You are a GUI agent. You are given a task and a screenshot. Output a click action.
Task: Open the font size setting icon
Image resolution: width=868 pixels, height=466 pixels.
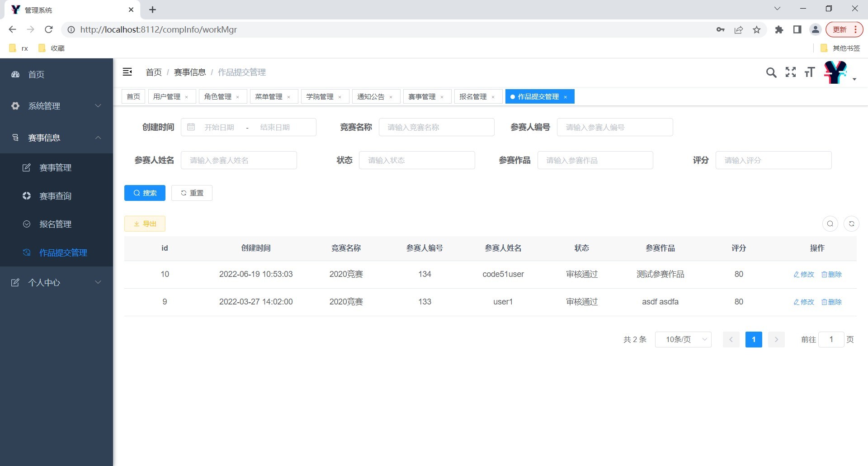810,72
